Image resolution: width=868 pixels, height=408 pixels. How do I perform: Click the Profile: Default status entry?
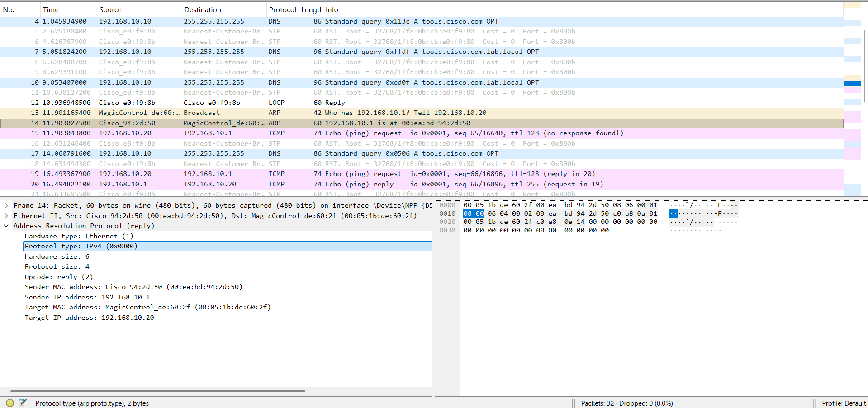(x=844, y=403)
